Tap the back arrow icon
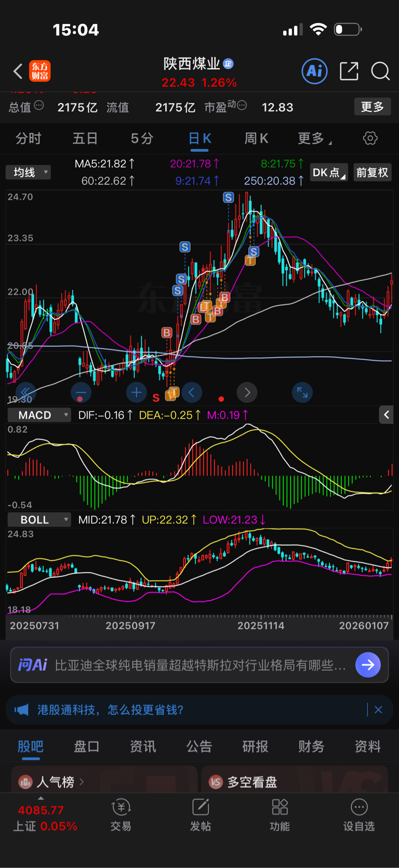Image resolution: width=399 pixels, height=868 pixels. pos(18,71)
